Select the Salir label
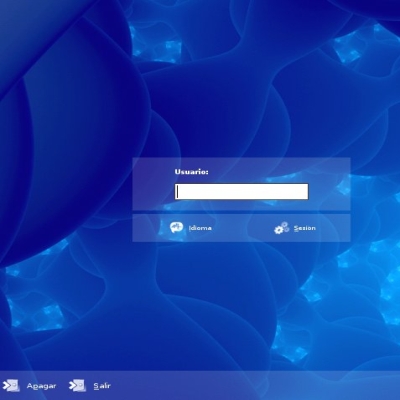Screen dimensions: 400x400 102,386
